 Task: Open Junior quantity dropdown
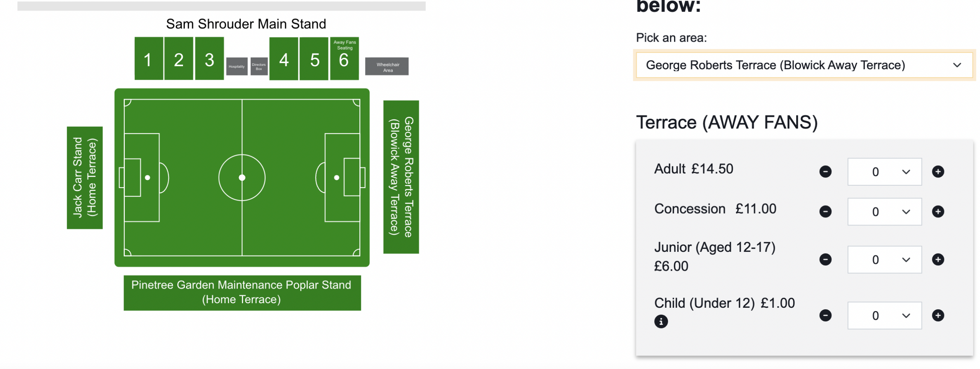(x=884, y=260)
